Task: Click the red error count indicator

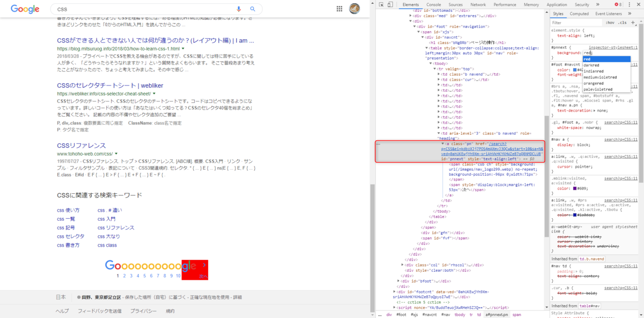Action: click(x=618, y=4)
